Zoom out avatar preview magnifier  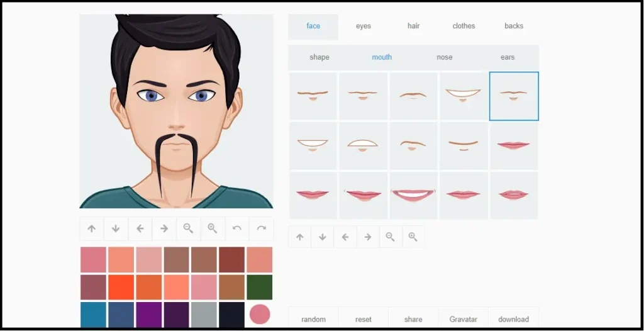(189, 228)
